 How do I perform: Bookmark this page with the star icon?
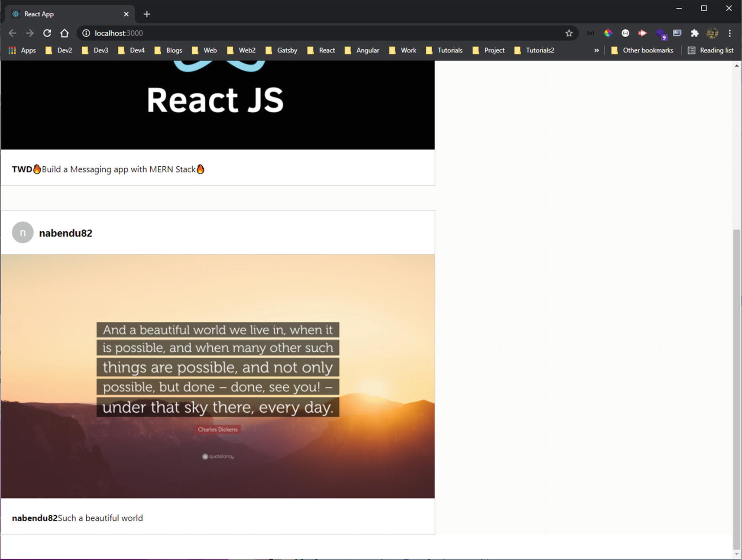(x=569, y=33)
